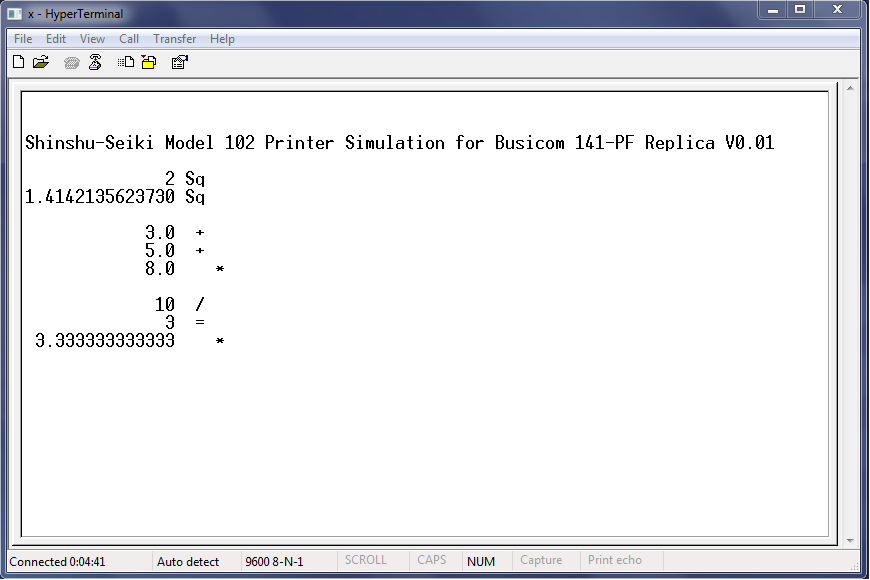Click the scrollbar up arrow
The width and height of the screenshot is (870, 580).
850,88
